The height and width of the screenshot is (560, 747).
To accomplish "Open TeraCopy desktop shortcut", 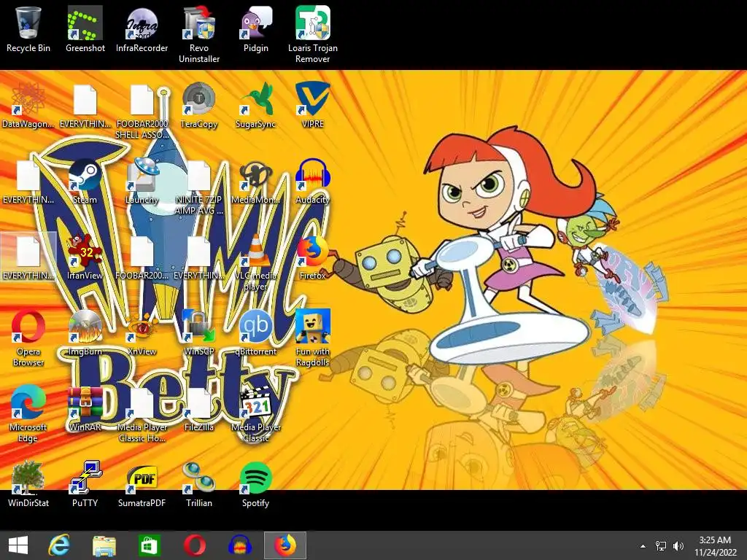I will coord(199,105).
